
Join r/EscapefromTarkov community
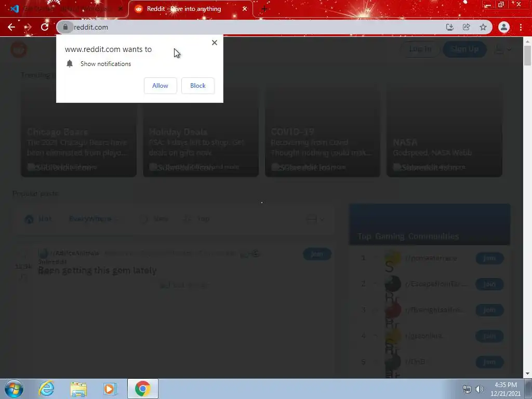[489, 284]
